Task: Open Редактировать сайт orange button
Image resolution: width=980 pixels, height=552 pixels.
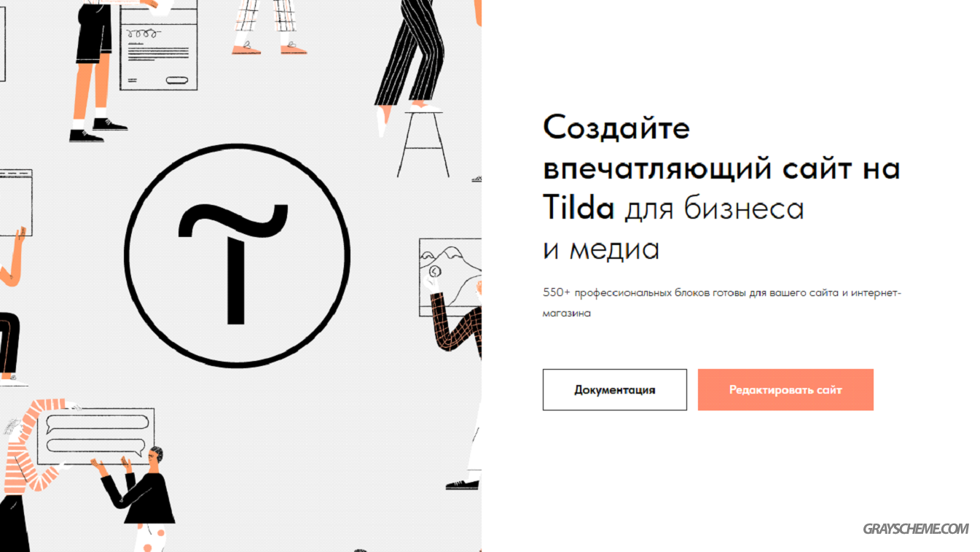Action: pos(785,389)
